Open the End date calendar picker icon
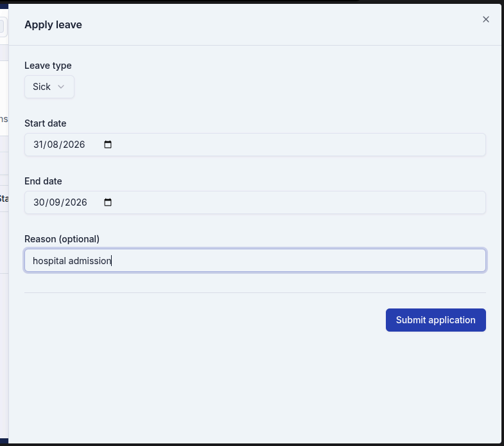The height and width of the screenshot is (446, 504). 108,202
